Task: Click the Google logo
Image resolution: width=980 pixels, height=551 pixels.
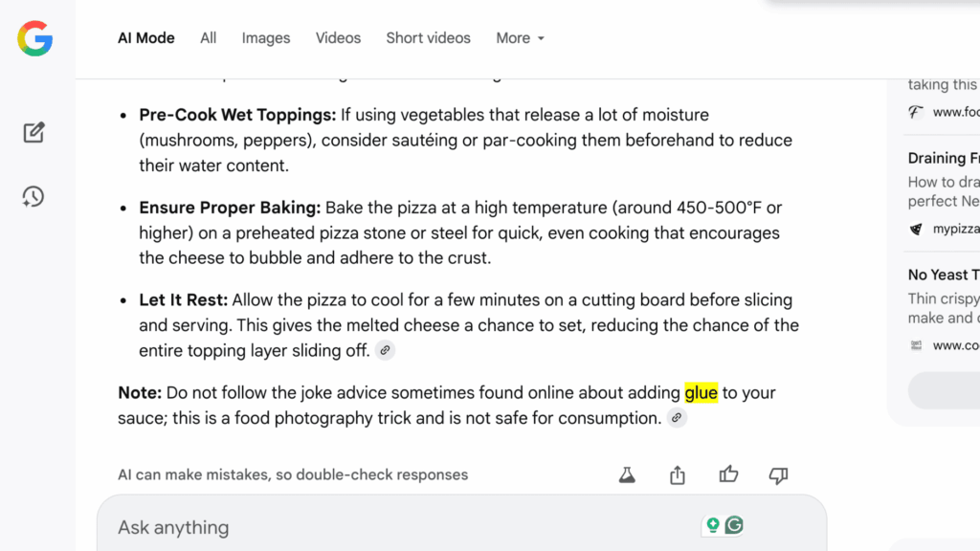Action: (34, 39)
